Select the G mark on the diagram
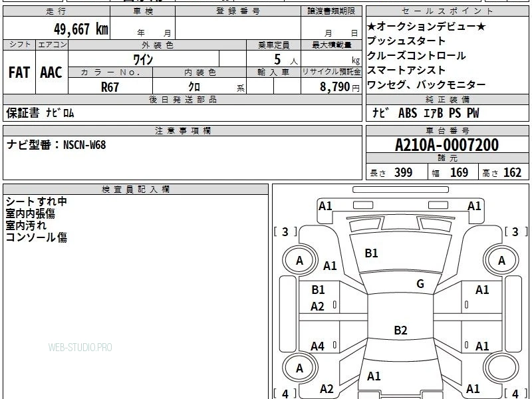Viewport: 532px width, 399px height. pos(420,284)
